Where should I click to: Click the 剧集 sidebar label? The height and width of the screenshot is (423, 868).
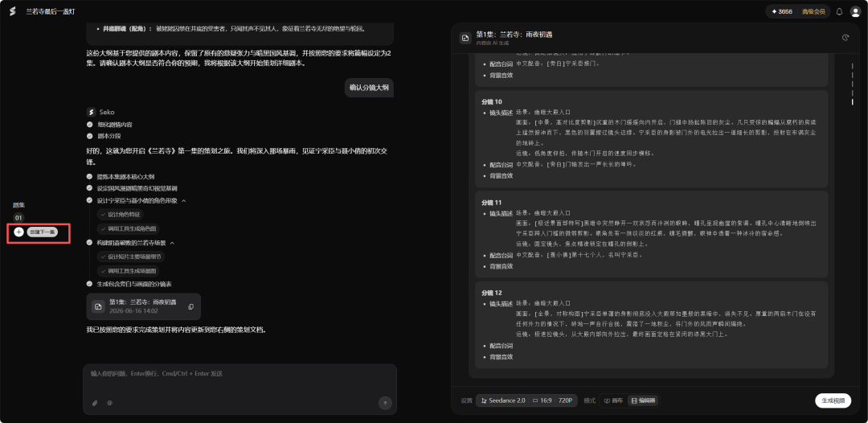coord(18,205)
